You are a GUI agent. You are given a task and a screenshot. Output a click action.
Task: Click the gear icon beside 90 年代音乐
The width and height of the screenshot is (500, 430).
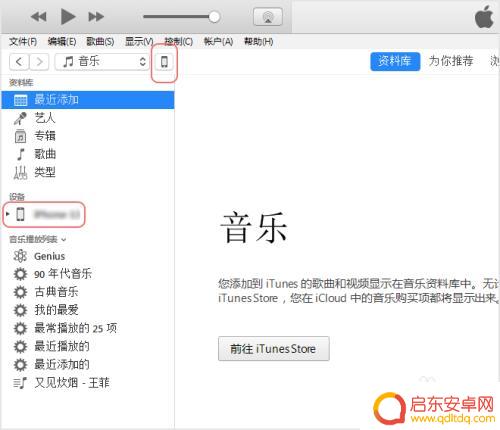point(20,274)
